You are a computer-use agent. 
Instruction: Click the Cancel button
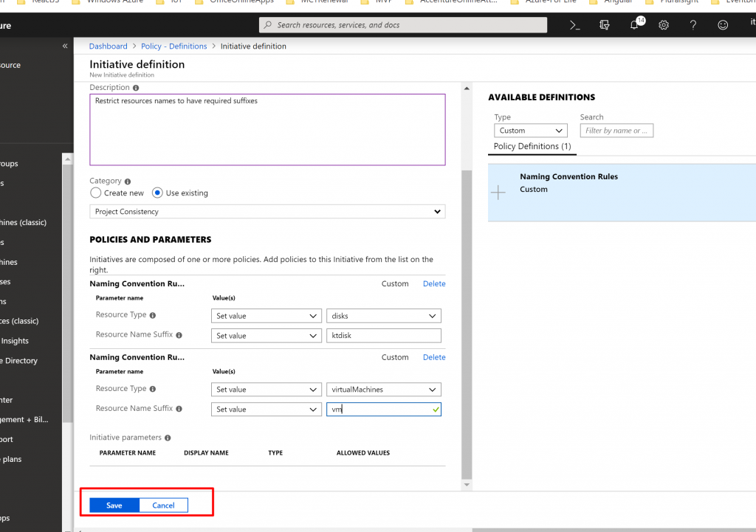pos(163,505)
